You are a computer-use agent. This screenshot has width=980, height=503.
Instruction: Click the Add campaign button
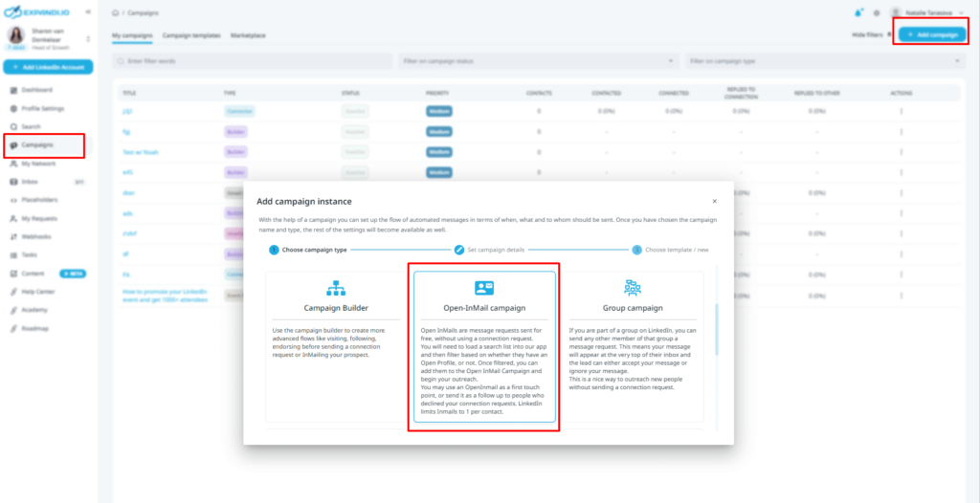click(x=932, y=34)
